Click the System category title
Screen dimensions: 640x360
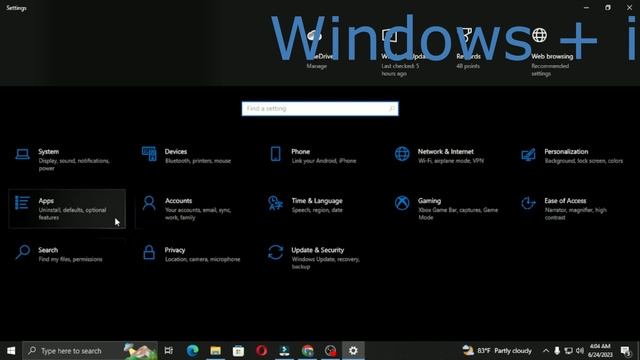49,151
